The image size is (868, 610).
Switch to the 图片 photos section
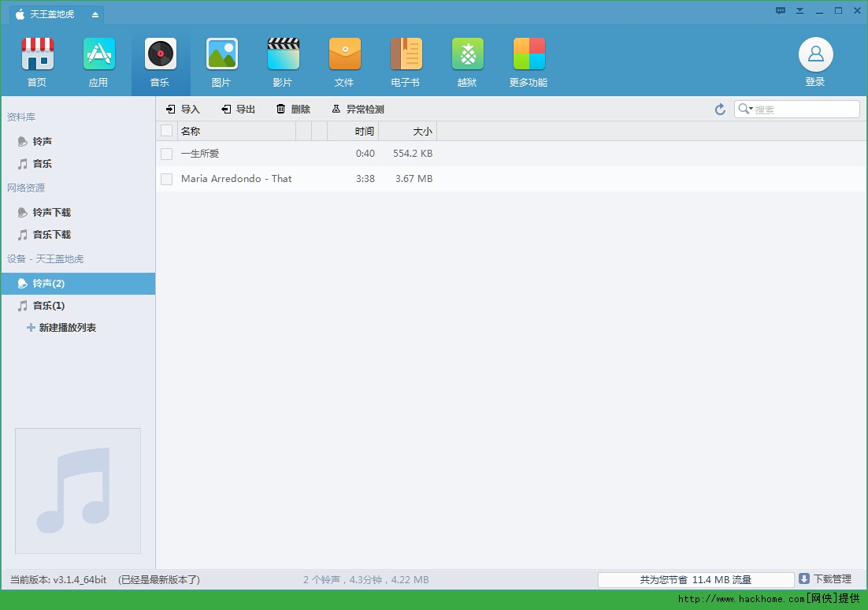(221, 55)
